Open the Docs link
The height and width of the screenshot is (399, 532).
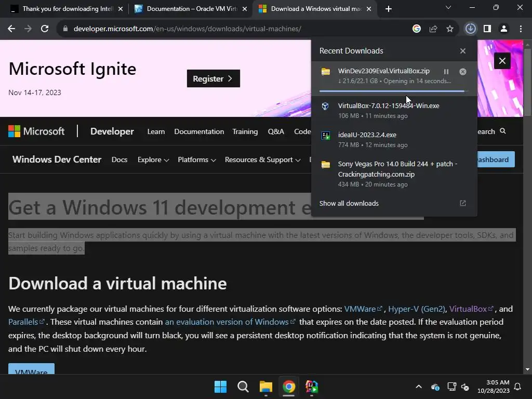[x=119, y=159]
